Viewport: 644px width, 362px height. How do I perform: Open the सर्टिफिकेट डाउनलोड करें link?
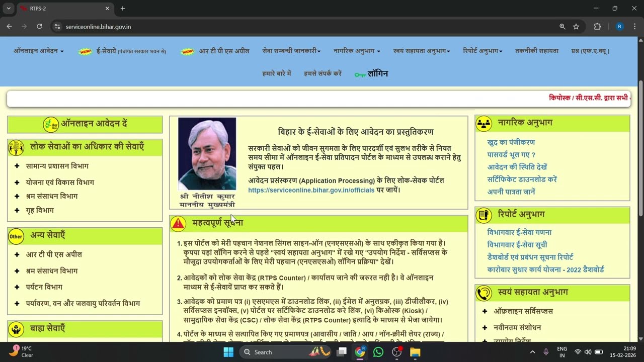click(x=522, y=179)
